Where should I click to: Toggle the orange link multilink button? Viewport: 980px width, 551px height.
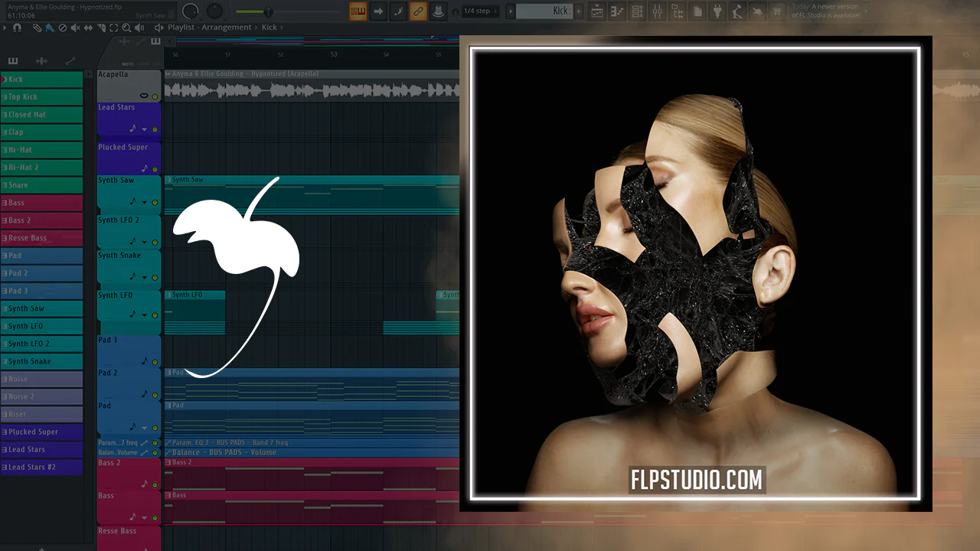pyautogui.click(x=418, y=11)
